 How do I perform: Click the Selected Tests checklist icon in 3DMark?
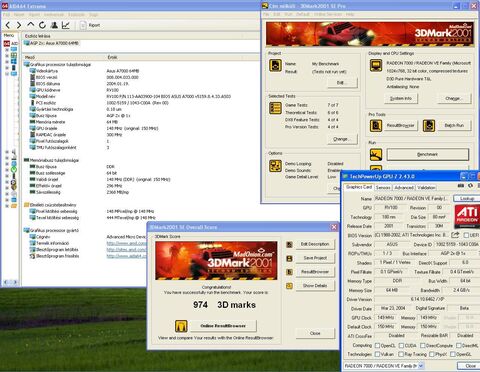[275, 108]
